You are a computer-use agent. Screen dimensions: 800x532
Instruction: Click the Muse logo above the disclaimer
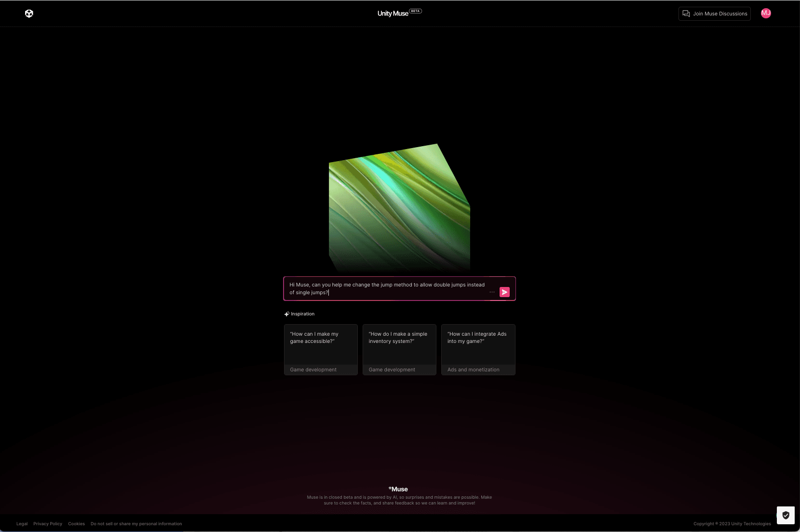398,489
